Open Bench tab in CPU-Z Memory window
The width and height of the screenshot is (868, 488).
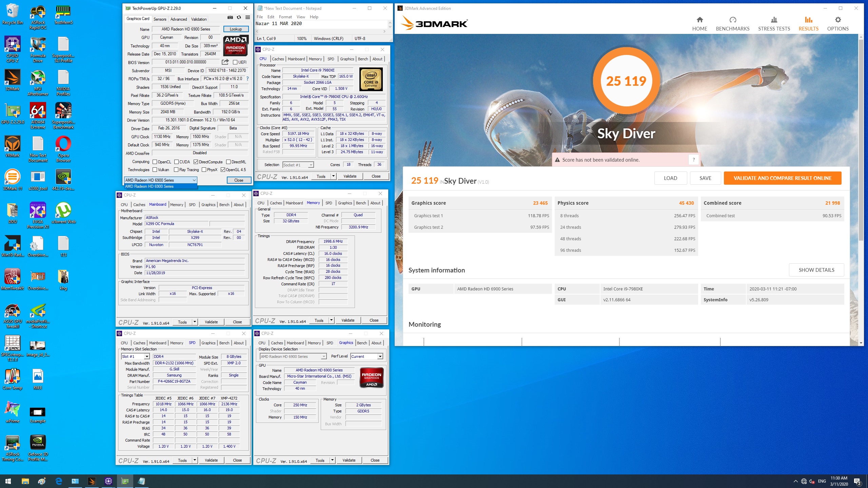pyautogui.click(x=361, y=203)
